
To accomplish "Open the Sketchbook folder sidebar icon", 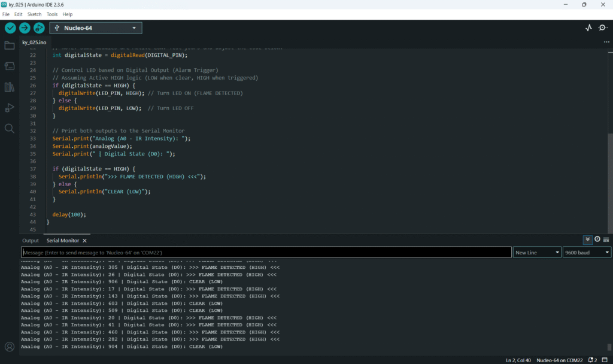I will point(10,45).
